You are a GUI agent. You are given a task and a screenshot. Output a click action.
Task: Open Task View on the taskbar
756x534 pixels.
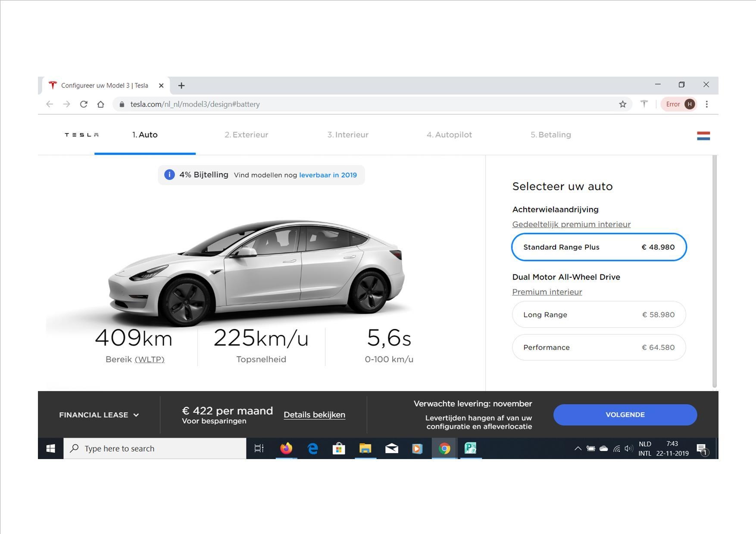(x=259, y=448)
